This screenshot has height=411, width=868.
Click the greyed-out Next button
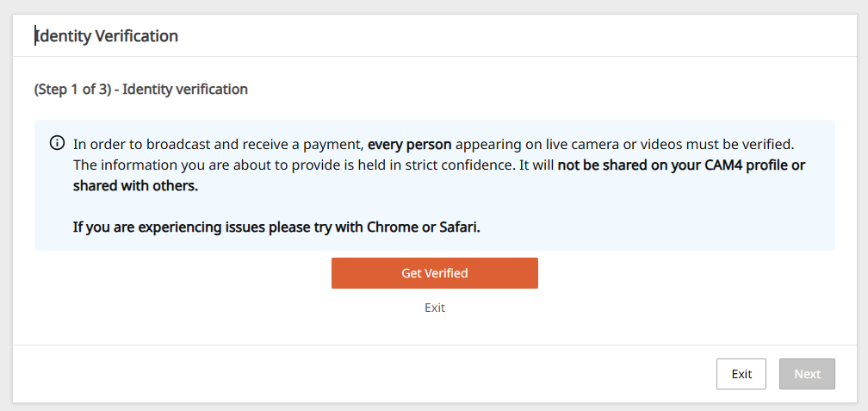pyautogui.click(x=807, y=374)
